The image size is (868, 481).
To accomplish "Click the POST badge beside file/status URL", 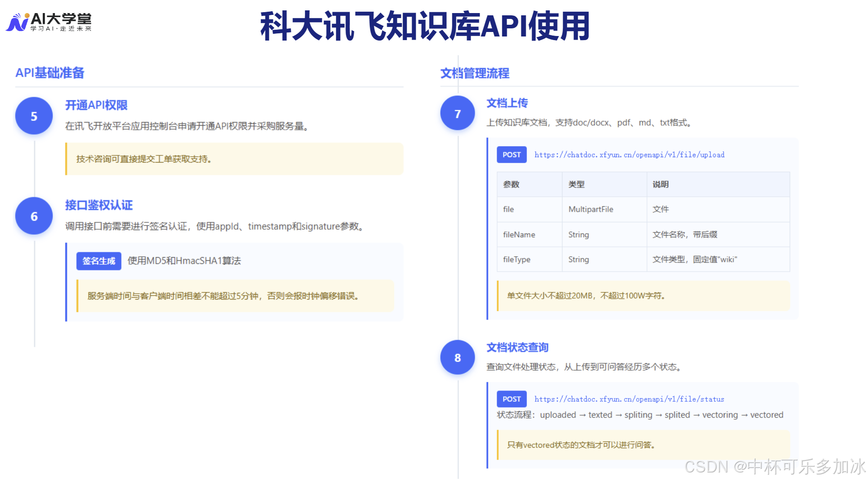I will (x=511, y=399).
